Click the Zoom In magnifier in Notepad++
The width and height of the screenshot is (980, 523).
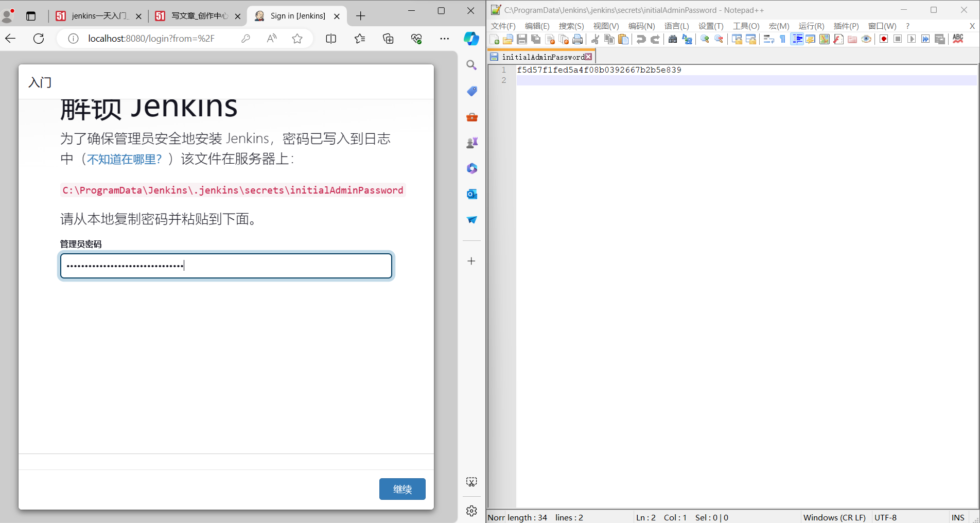tap(705, 39)
